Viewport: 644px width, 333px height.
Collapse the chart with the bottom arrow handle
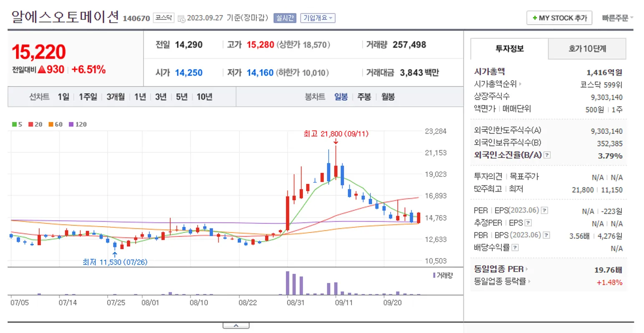[x=236, y=325]
